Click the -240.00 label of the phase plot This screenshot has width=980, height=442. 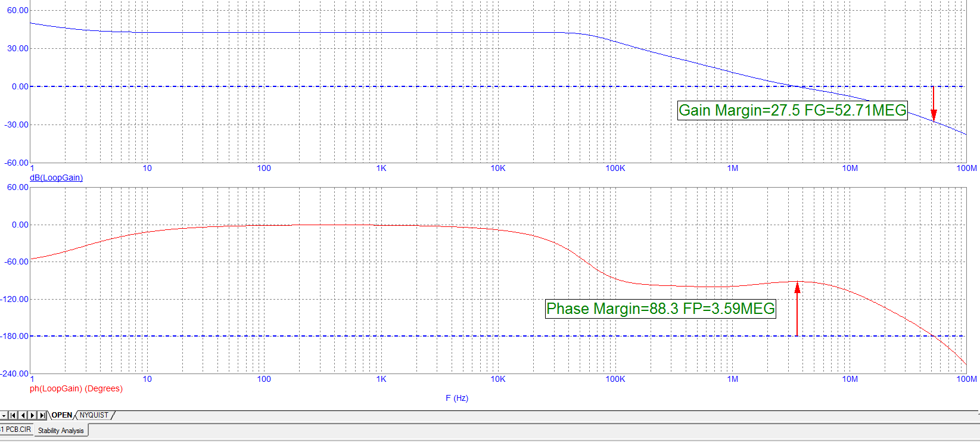tap(15, 373)
